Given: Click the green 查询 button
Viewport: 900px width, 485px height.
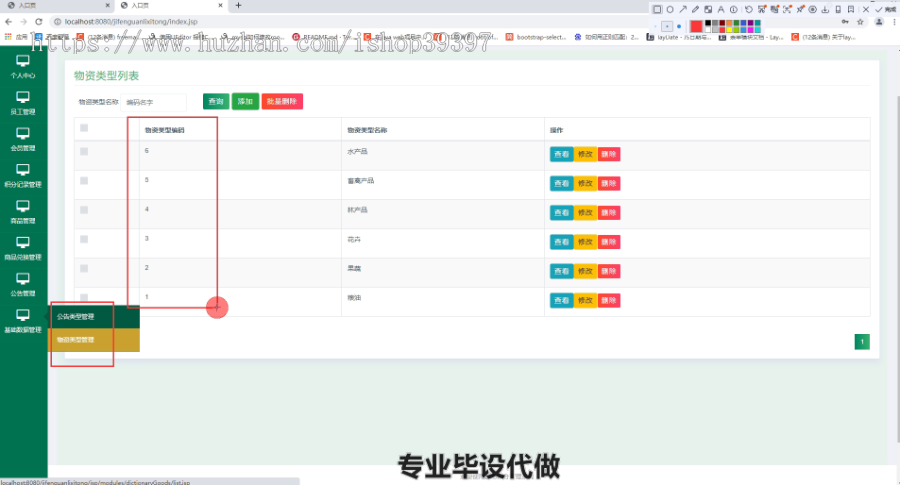Looking at the screenshot, I should 216,102.
